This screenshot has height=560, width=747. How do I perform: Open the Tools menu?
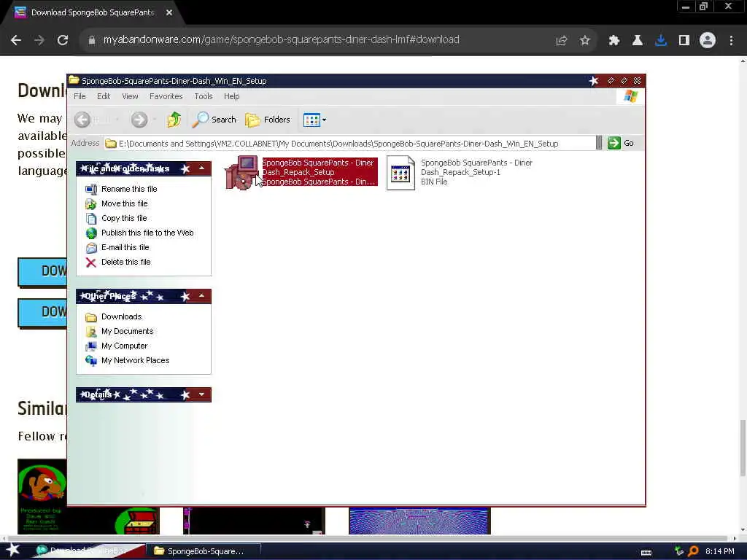tap(204, 96)
